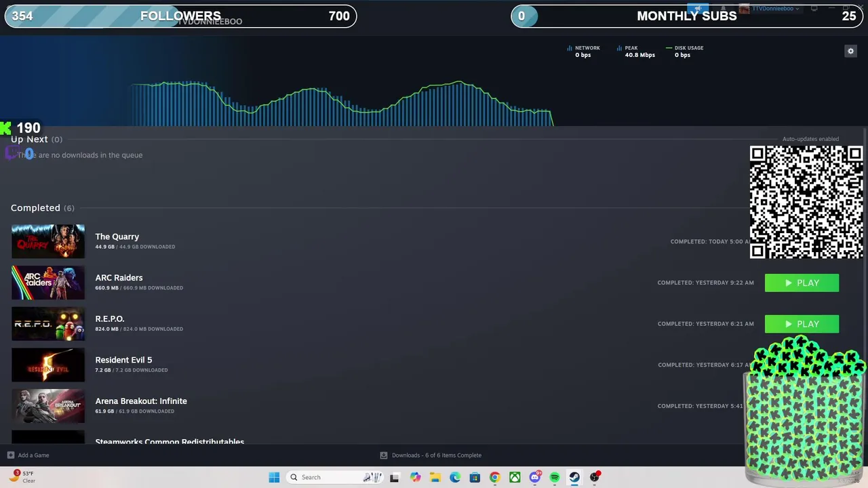Open the 'Downloads - 6 of 6 Items Complete' status
Screen dimensions: 868x488
(x=437, y=455)
